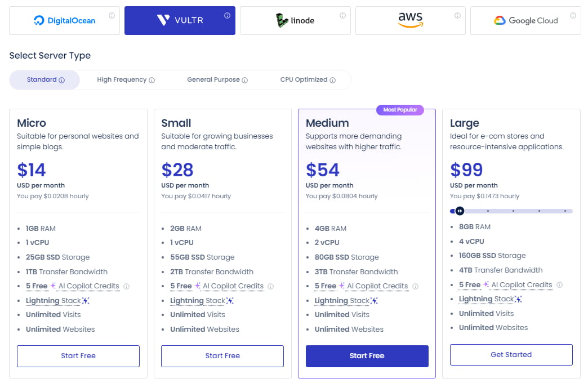
Task: Click info icon beside Micro AI Copilot Credits
Action: (127, 286)
